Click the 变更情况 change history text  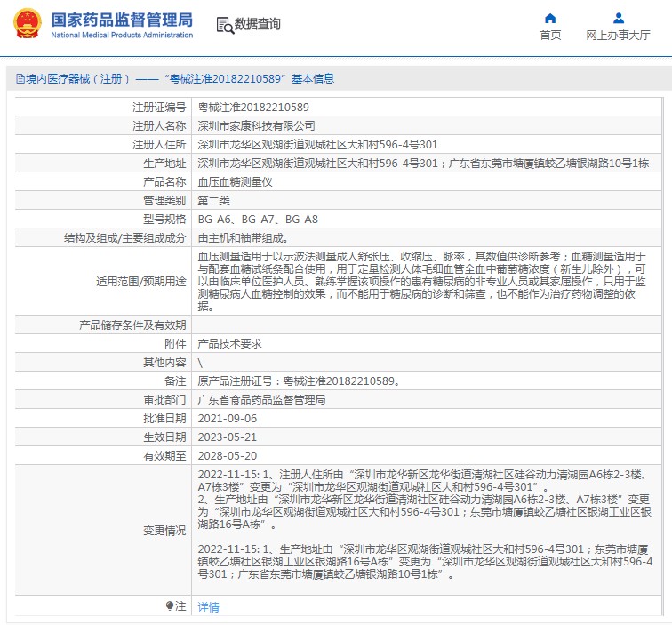(x=425, y=525)
